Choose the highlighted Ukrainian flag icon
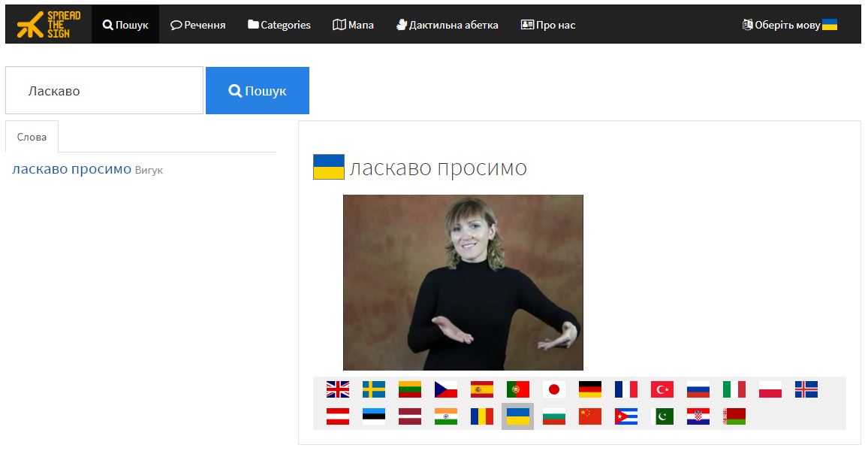 (517, 416)
